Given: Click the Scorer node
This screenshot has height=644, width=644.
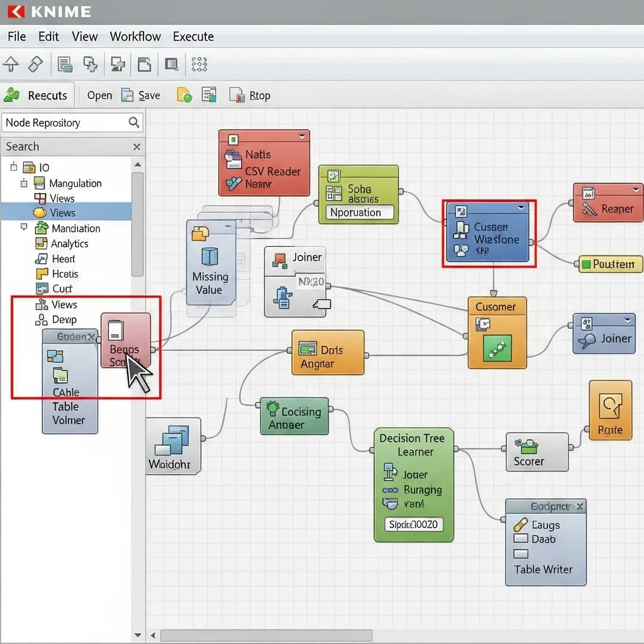Looking at the screenshot, I should pos(536,452).
